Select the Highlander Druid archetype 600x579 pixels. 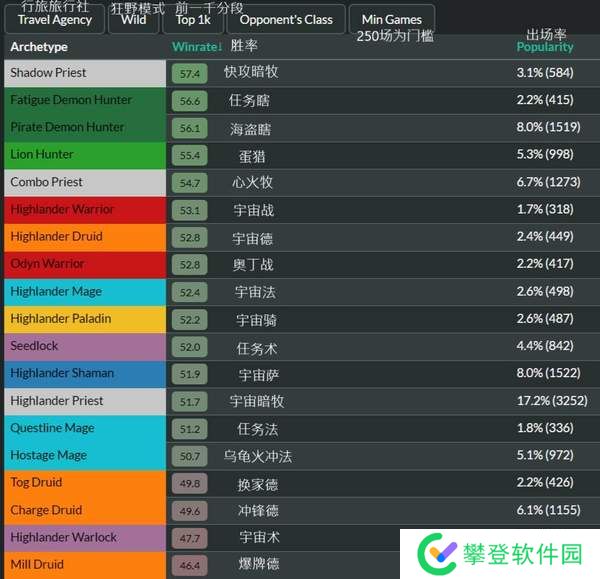[x=85, y=237]
